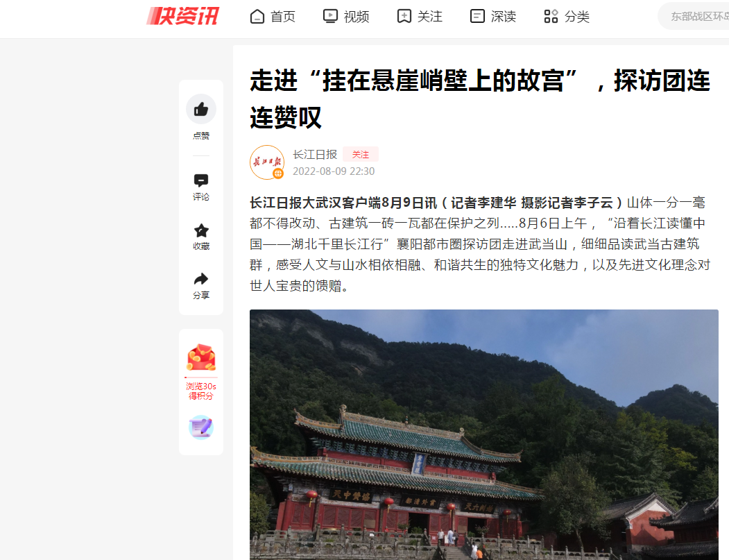Toggle the red 关注 follow button

pyautogui.click(x=361, y=155)
